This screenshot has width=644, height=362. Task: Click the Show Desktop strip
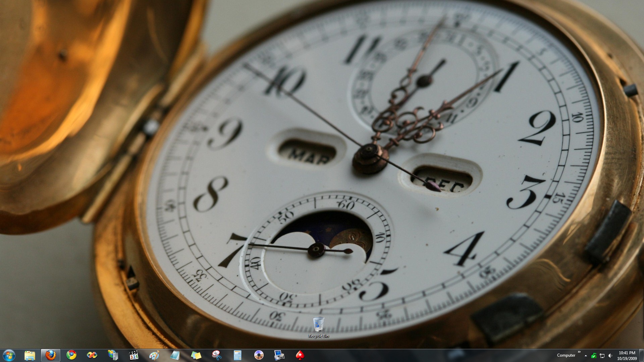pyautogui.click(x=642, y=355)
